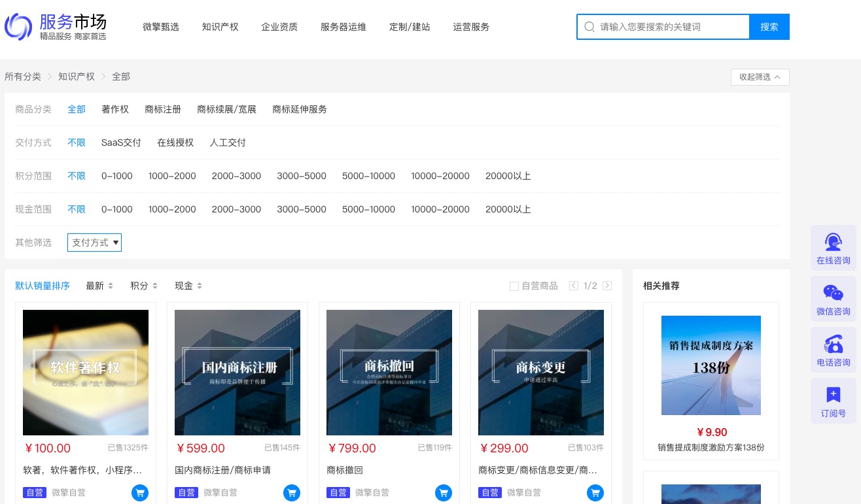Click 自营 badge on 软件著作权 card
Screen dimensions: 861x504
(x=35, y=493)
